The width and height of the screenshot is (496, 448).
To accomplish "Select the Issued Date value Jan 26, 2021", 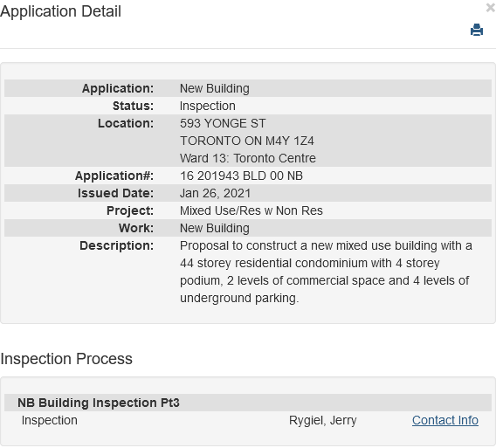I will [215, 193].
